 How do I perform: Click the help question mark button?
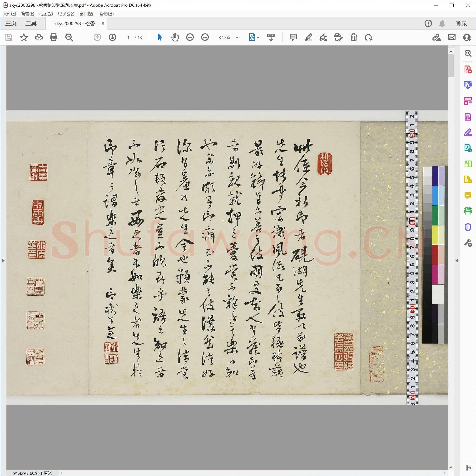(428, 23)
